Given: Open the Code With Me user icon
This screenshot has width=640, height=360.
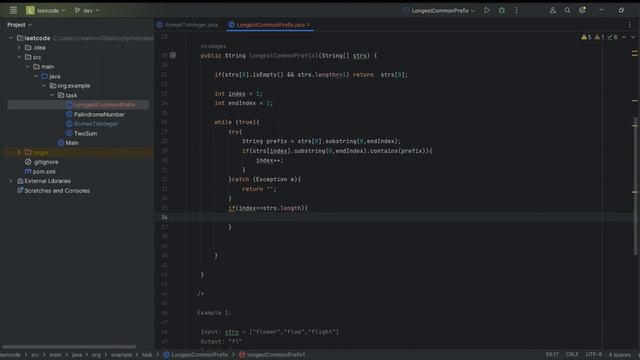Looking at the screenshot, I should pos(553,10).
